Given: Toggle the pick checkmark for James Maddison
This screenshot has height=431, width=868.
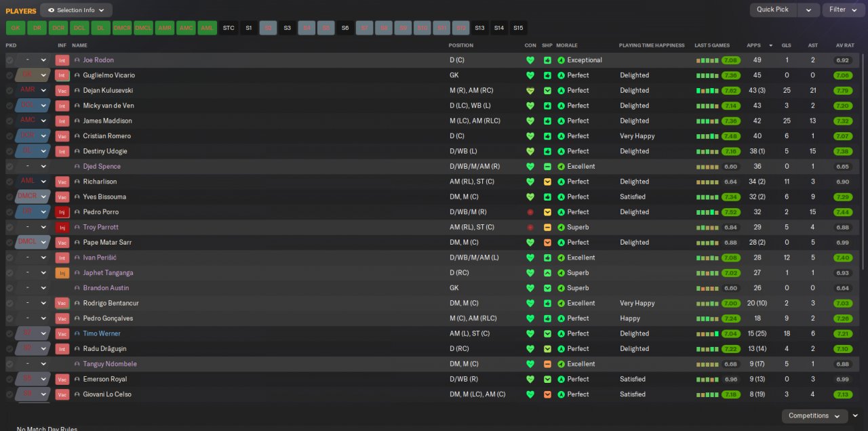Looking at the screenshot, I should click(x=9, y=121).
